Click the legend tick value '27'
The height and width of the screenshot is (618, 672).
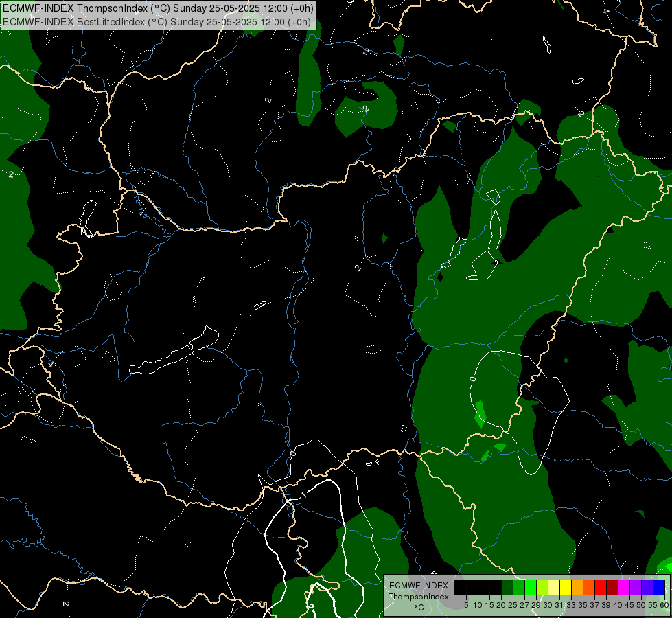524,605
